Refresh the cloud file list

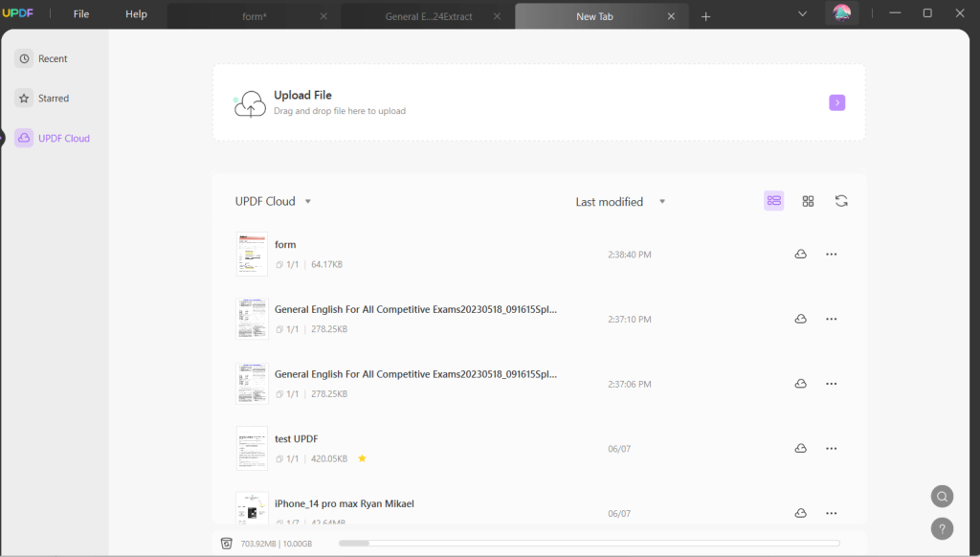tap(841, 201)
